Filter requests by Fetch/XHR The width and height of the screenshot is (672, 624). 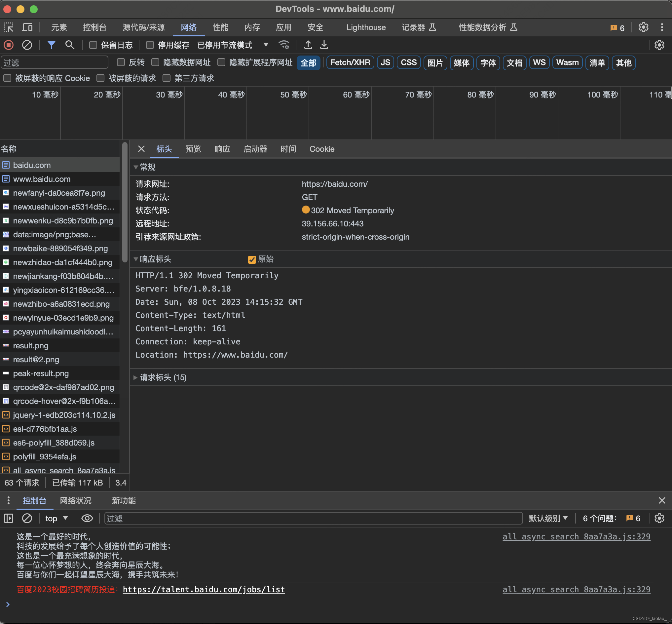(350, 62)
